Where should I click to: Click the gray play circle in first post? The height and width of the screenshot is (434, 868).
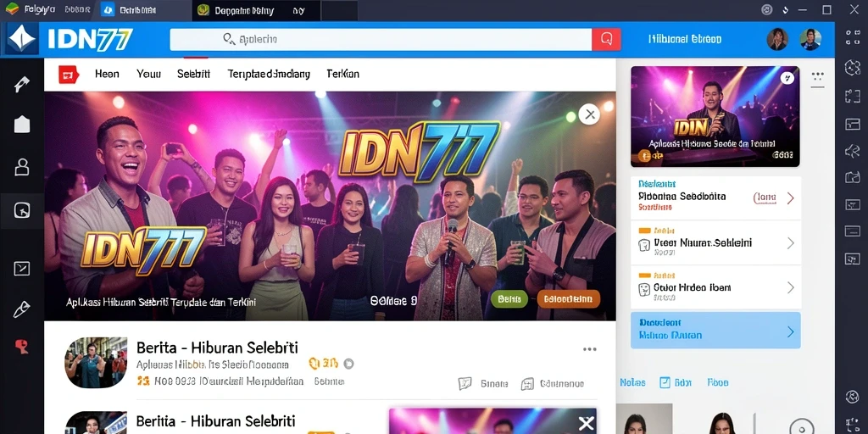tap(348, 364)
